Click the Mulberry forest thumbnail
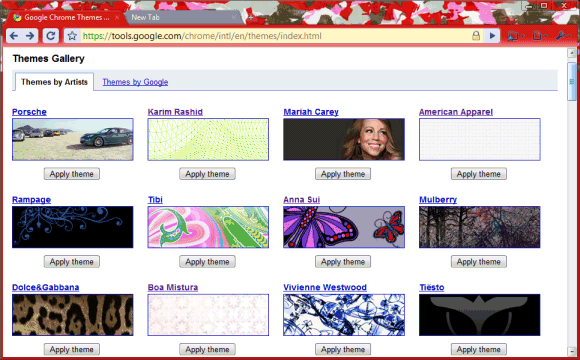580x360 pixels. [480, 227]
